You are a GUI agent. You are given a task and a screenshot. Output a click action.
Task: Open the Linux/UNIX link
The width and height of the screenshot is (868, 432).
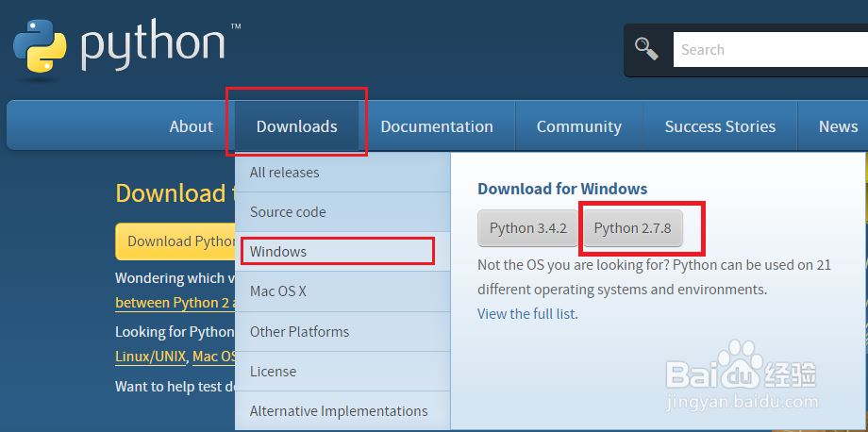point(150,357)
